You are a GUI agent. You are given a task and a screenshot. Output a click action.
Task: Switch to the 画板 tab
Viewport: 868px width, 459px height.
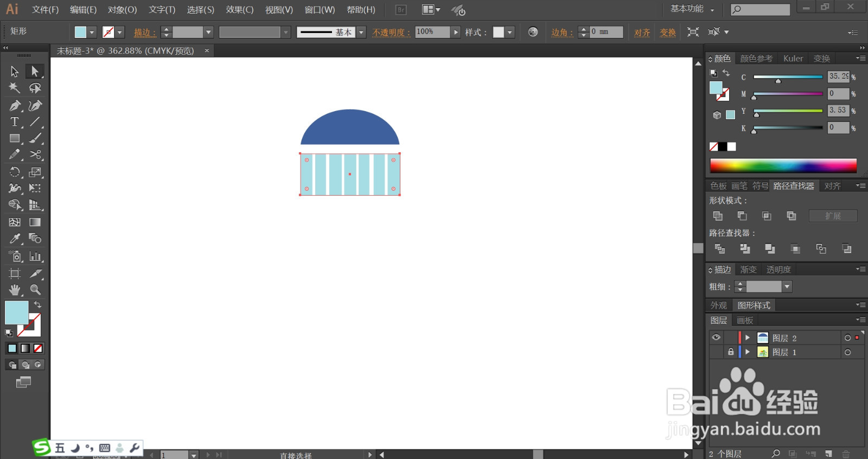tap(744, 320)
